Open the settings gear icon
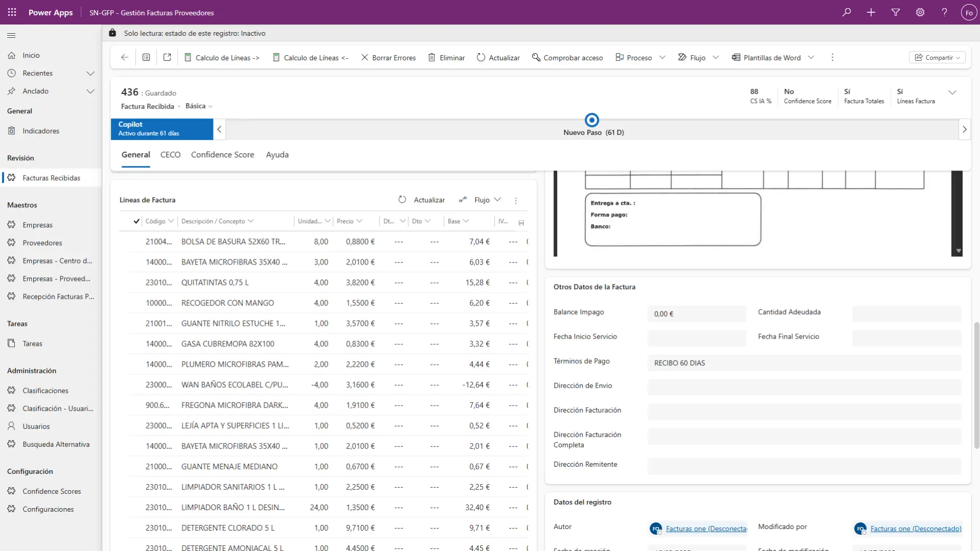The height and width of the screenshot is (551, 980). (x=920, y=12)
